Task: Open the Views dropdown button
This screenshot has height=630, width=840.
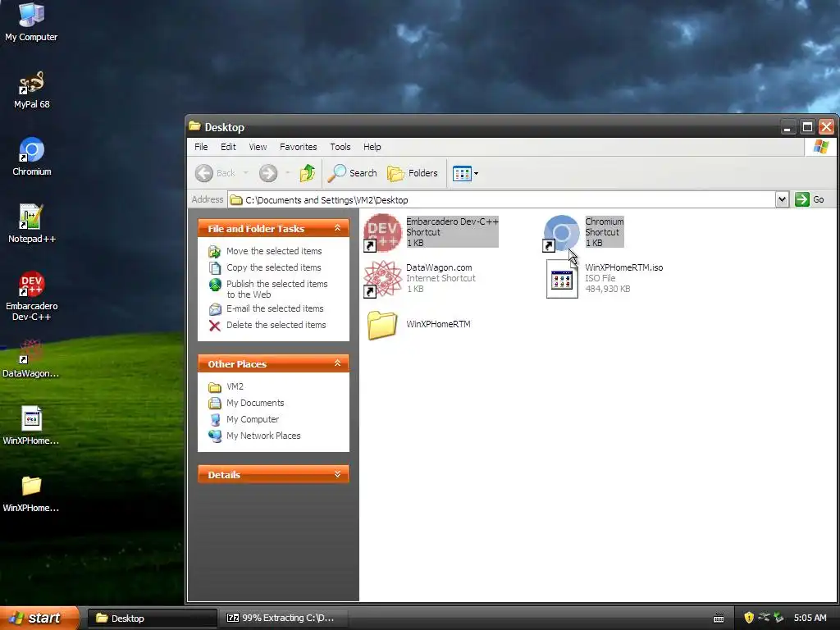Action: (465, 173)
